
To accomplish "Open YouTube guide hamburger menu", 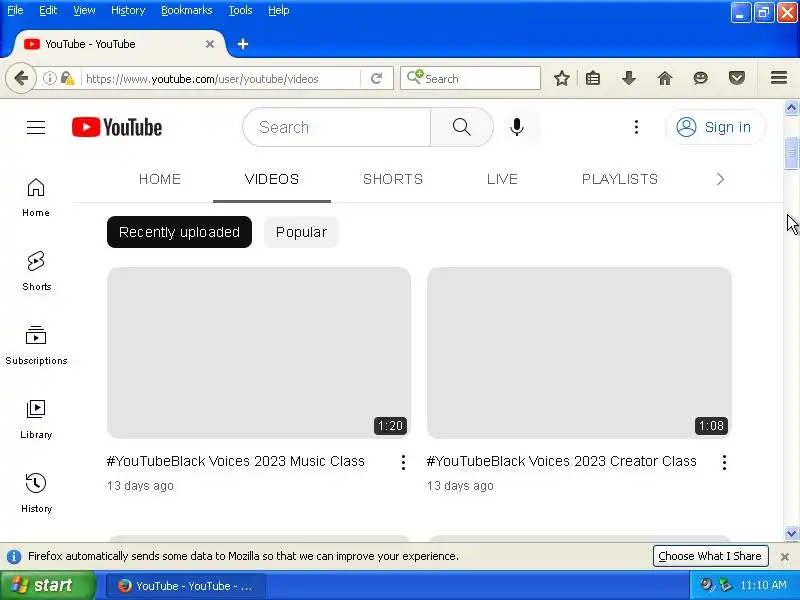I will pyautogui.click(x=36, y=127).
